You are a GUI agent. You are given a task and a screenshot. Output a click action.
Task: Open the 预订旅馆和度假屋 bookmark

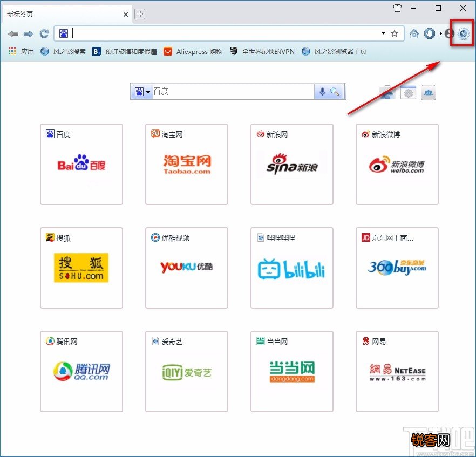pyautogui.click(x=125, y=52)
